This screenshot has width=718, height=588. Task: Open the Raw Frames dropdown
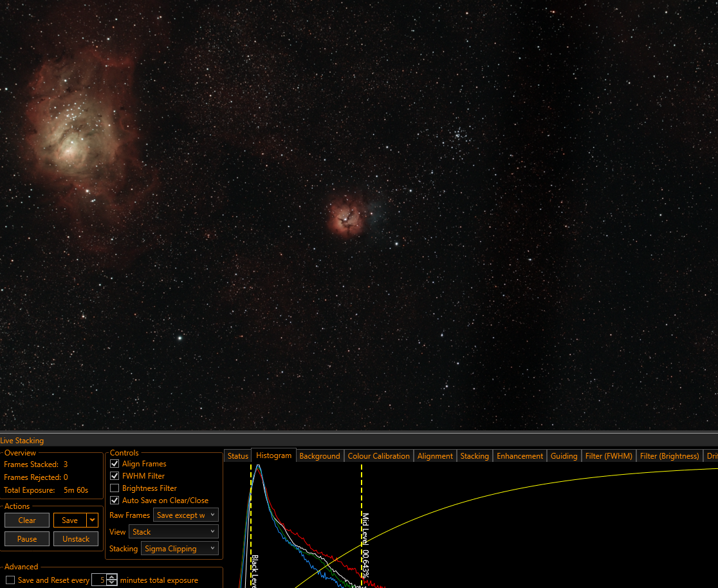point(185,515)
